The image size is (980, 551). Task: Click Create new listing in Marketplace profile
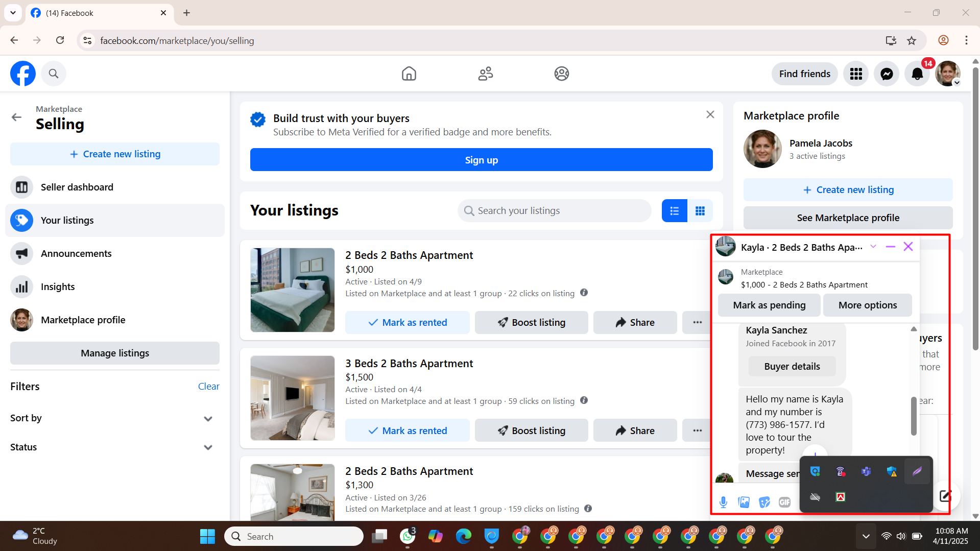point(848,189)
